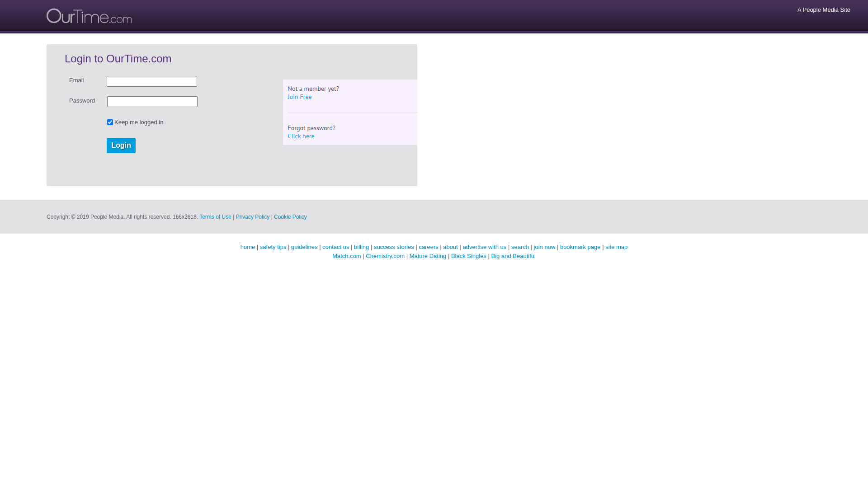Open join now footer link
The image size is (868, 488).
[x=544, y=247]
